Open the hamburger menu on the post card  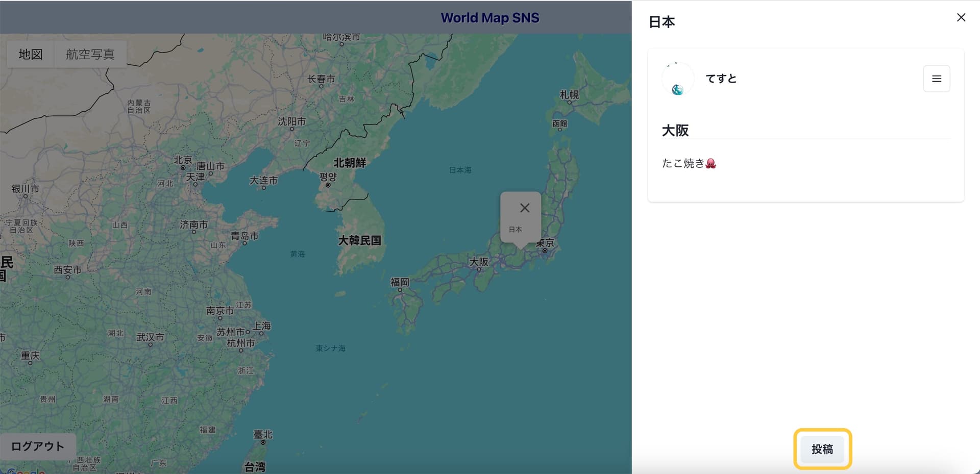(x=936, y=79)
